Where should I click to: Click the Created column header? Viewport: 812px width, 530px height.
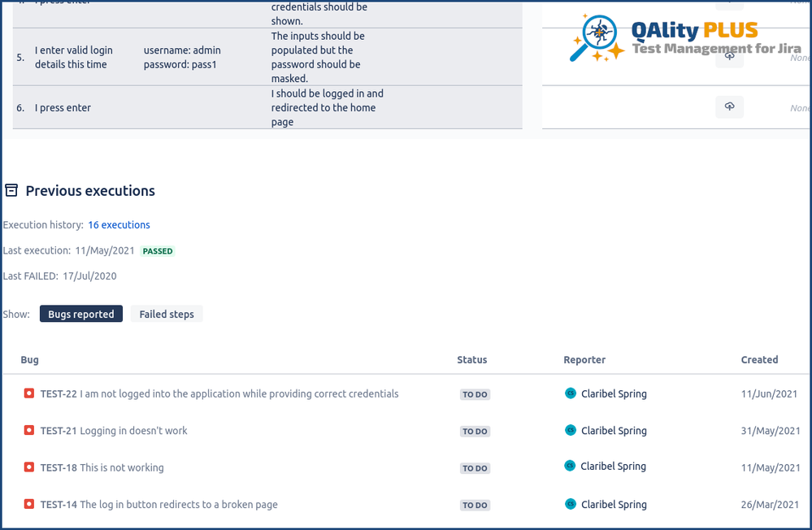pyautogui.click(x=760, y=359)
